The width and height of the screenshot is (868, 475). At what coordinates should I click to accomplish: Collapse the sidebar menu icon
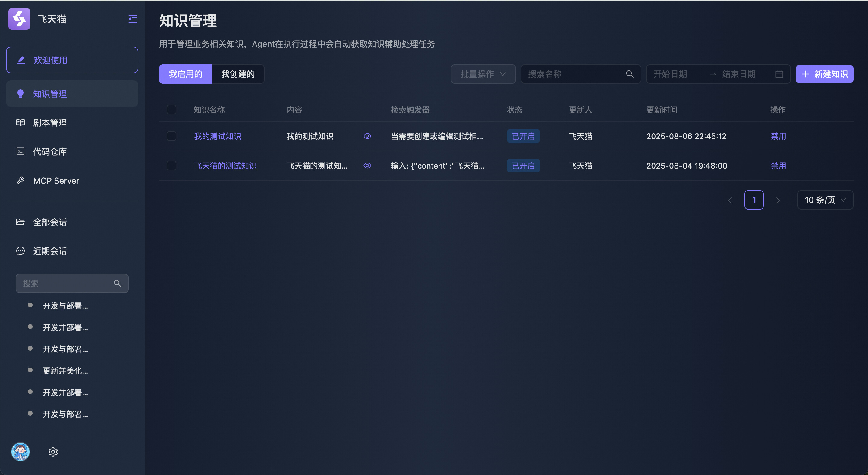133,19
